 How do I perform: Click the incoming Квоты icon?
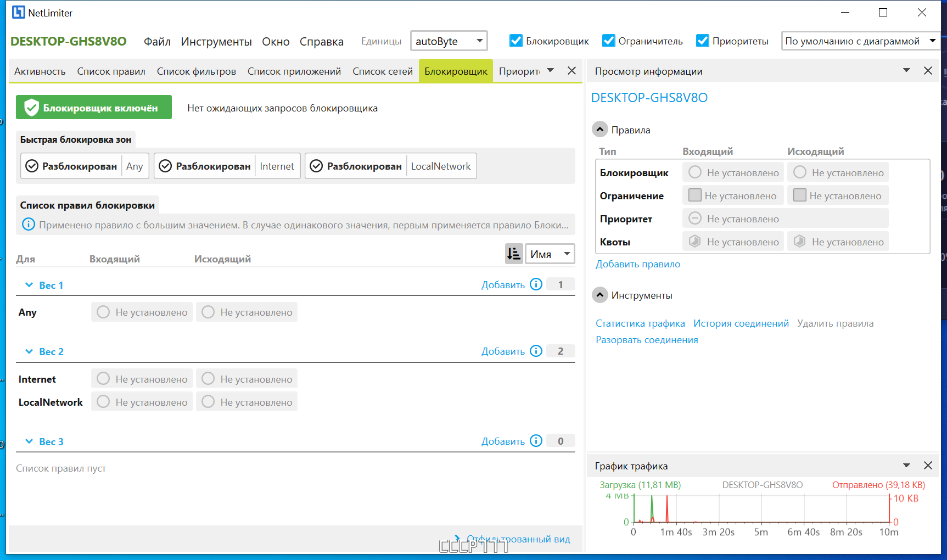point(695,241)
